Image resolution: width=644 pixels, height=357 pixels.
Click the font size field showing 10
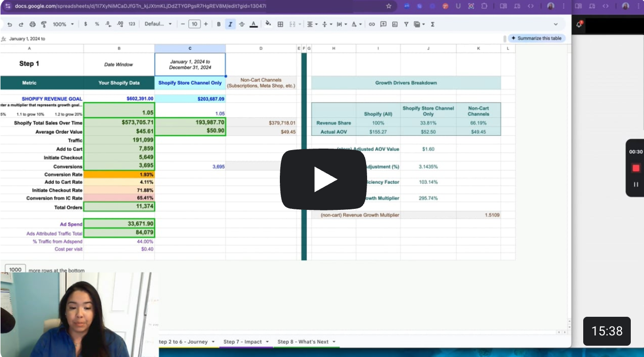point(195,24)
